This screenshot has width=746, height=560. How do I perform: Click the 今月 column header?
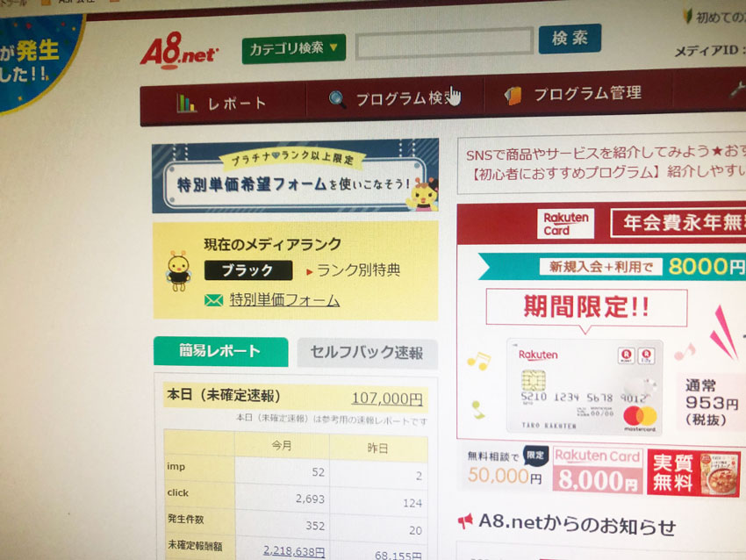282,445
